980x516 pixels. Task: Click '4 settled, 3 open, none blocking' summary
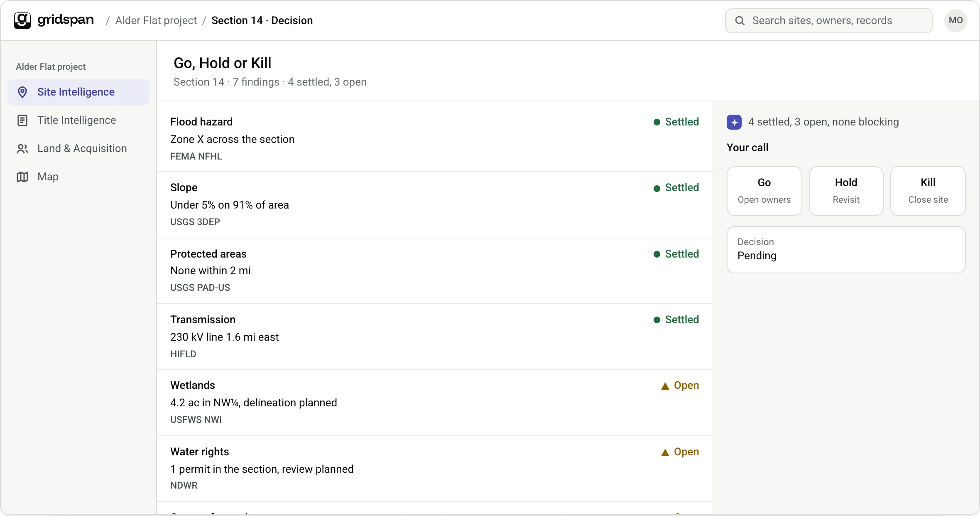pyautogui.click(x=823, y=122)
